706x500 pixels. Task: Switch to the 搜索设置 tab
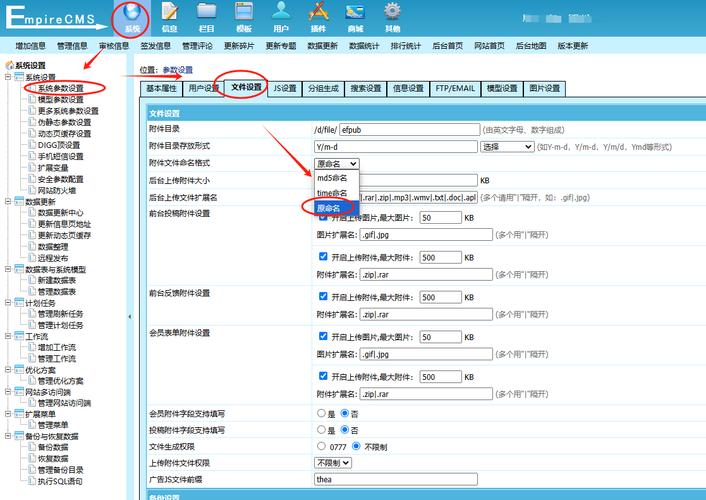[366, 89]
